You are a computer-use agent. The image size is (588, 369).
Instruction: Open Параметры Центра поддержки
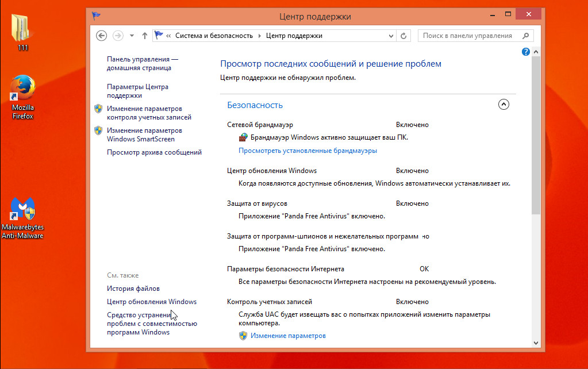pos(137,91)
